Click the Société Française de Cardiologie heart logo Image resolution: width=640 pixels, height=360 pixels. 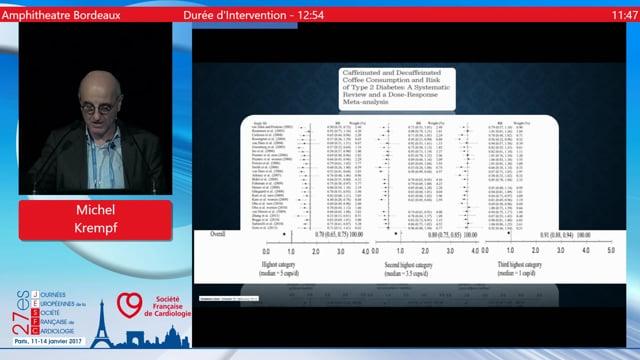click(x=129, y=305)
